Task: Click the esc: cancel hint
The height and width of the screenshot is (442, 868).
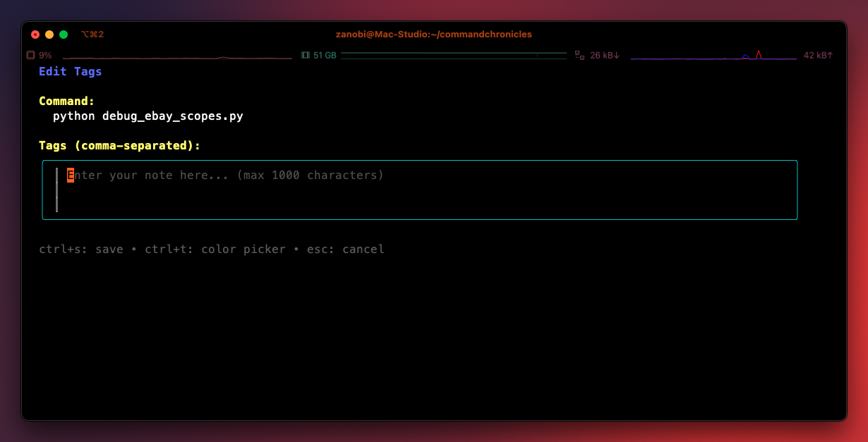Action: click(x=346, y=250)
